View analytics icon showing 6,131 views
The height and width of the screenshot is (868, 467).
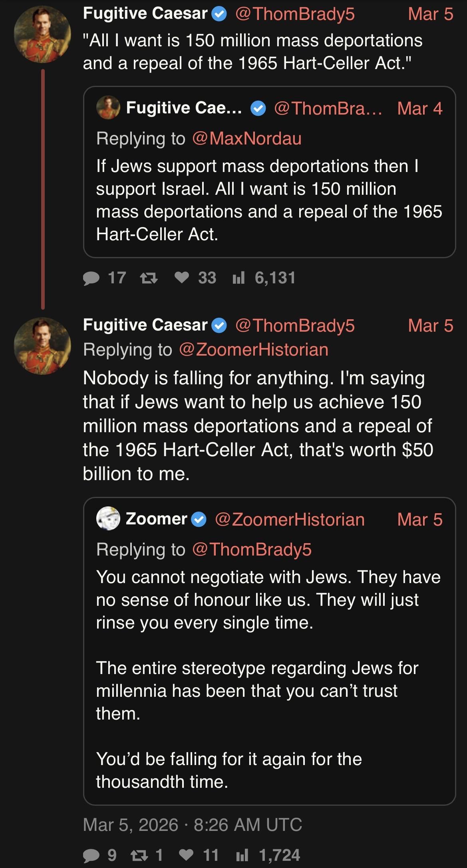coord(238,278)
